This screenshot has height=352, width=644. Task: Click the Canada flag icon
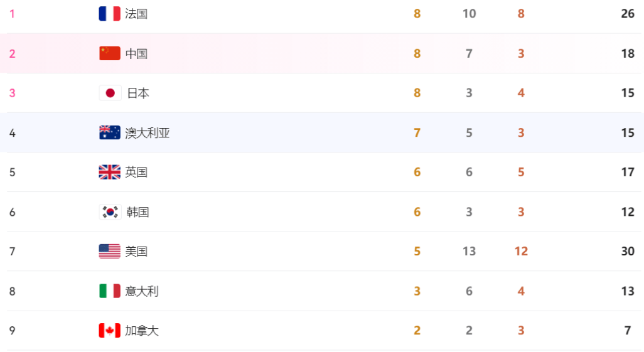click(x=110, y=331)
